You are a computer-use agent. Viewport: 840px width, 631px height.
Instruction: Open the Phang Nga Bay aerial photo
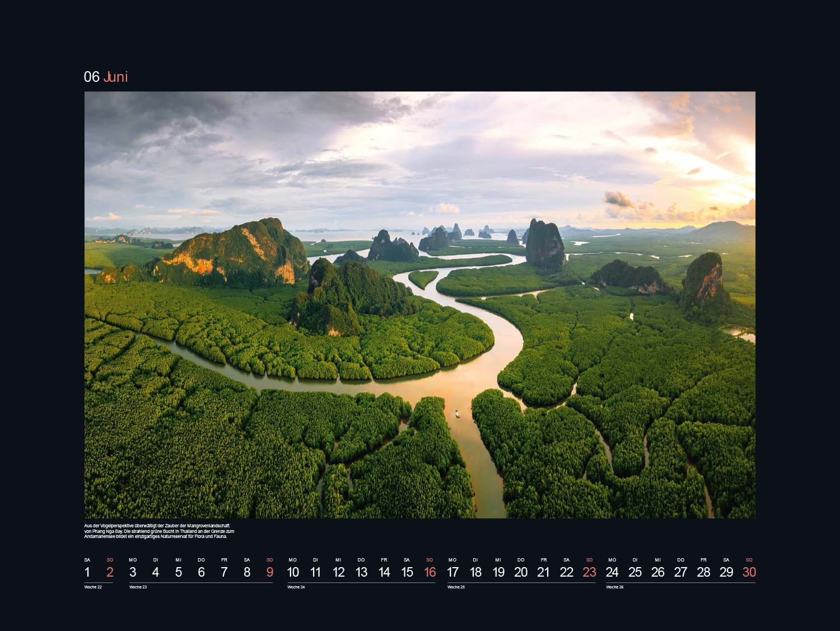(x=419, y=304)
